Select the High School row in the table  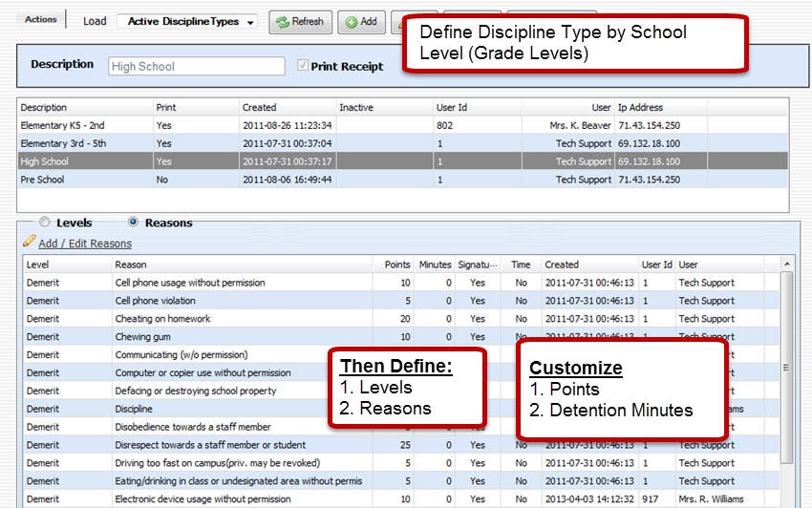click(403, 161)
